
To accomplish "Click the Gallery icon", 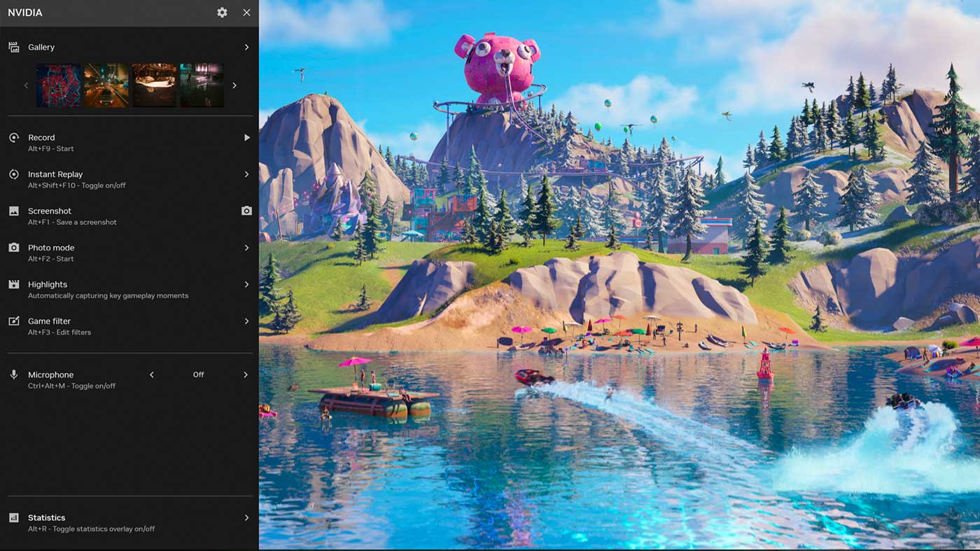I will click(13, 47).
